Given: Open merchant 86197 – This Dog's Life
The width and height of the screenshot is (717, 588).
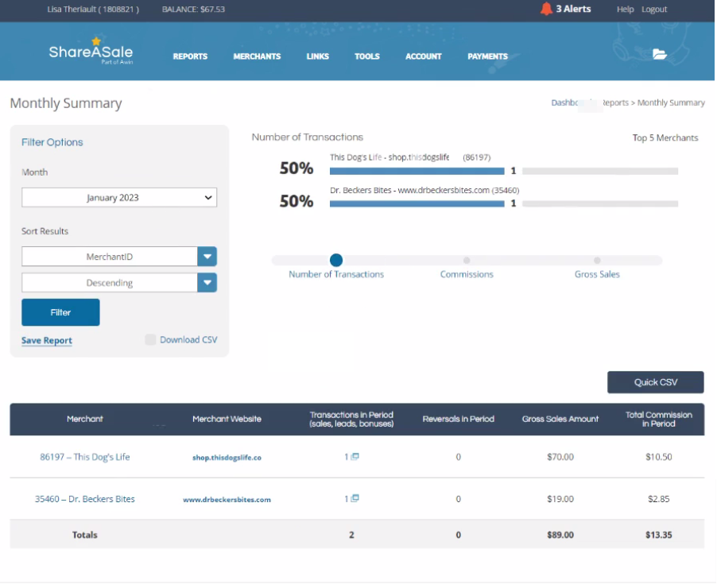Looking at the screenshot, I should [x=85, y=457].
